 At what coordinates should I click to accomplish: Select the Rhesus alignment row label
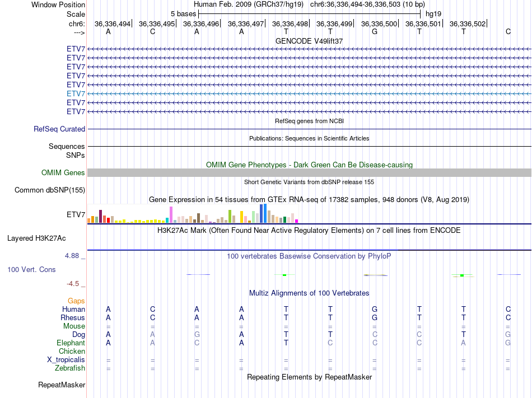pyautogui.click(x=73, y=317)
